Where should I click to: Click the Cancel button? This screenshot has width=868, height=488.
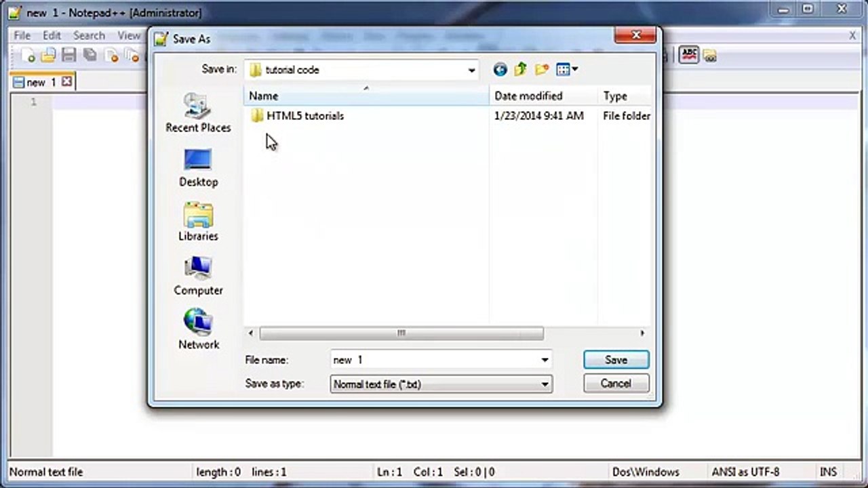point(616,384)
